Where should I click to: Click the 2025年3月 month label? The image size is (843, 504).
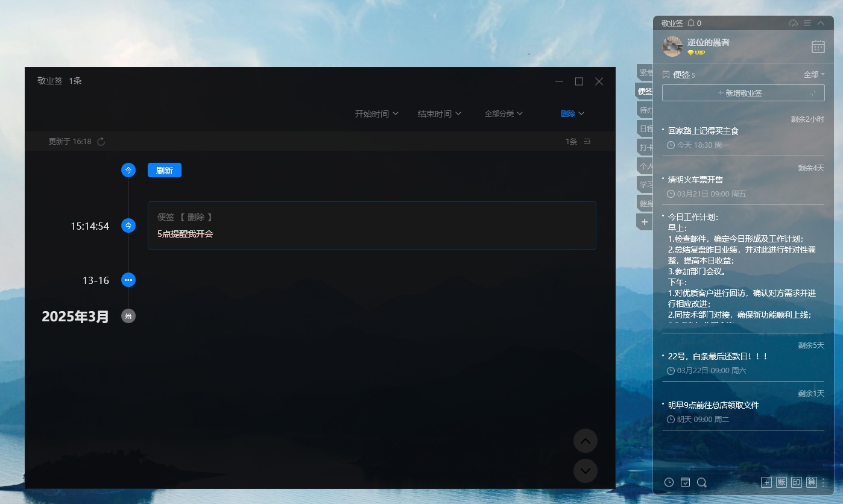pos(75,317)
